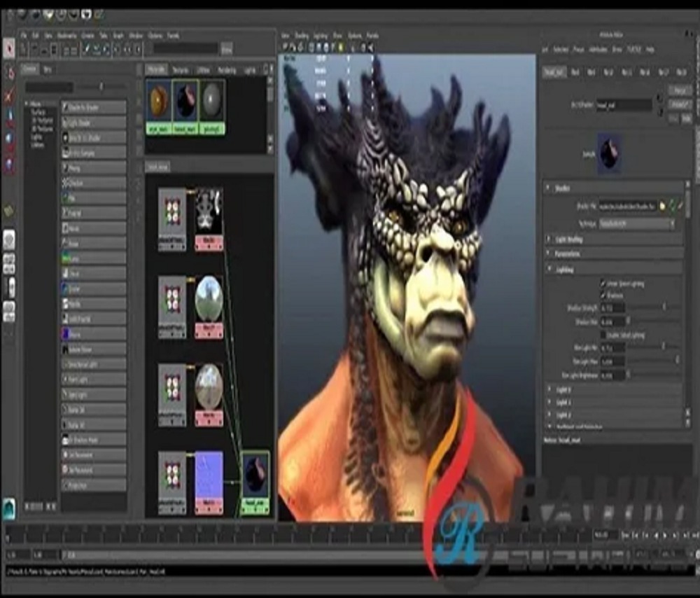Click the input connections icon in Hypershade
700x598 pixels.
118,49
